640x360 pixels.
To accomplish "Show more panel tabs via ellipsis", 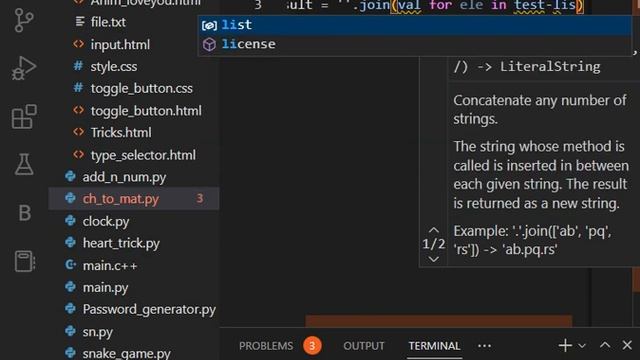I will [484, 346].
